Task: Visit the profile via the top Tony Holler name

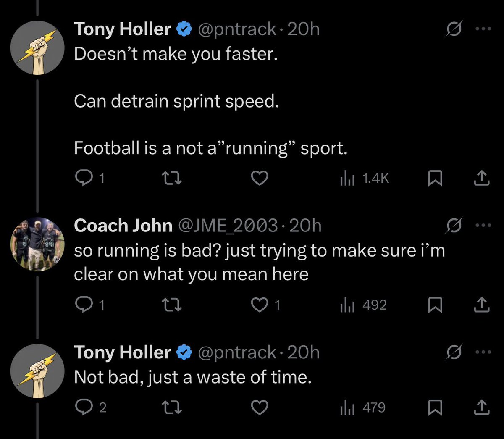Action: (x=122, y=29)
